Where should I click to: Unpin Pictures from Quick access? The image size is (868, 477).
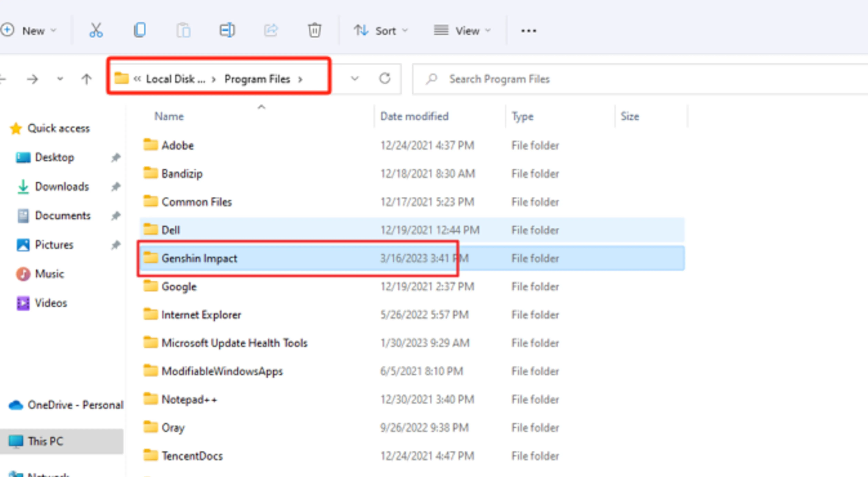click(116, 245)
